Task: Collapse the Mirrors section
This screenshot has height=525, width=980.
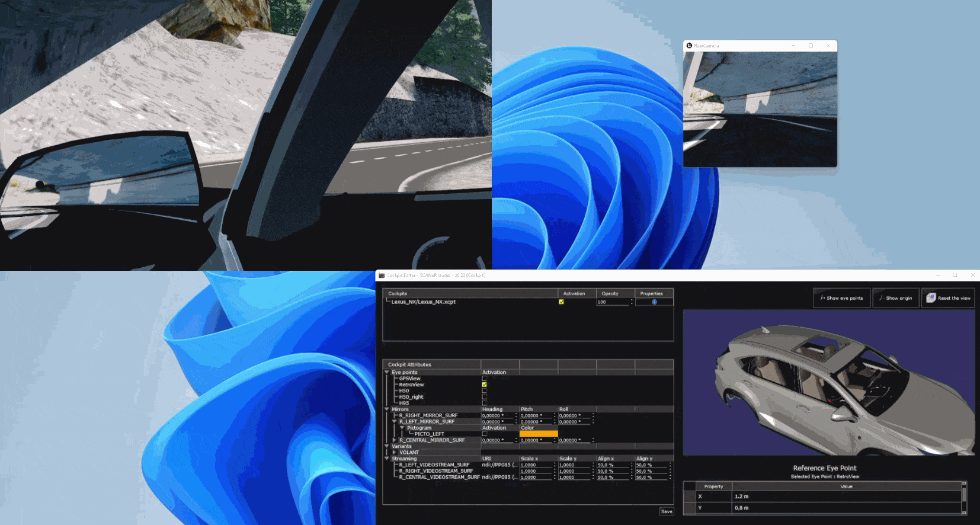Action: coord(387,409)
